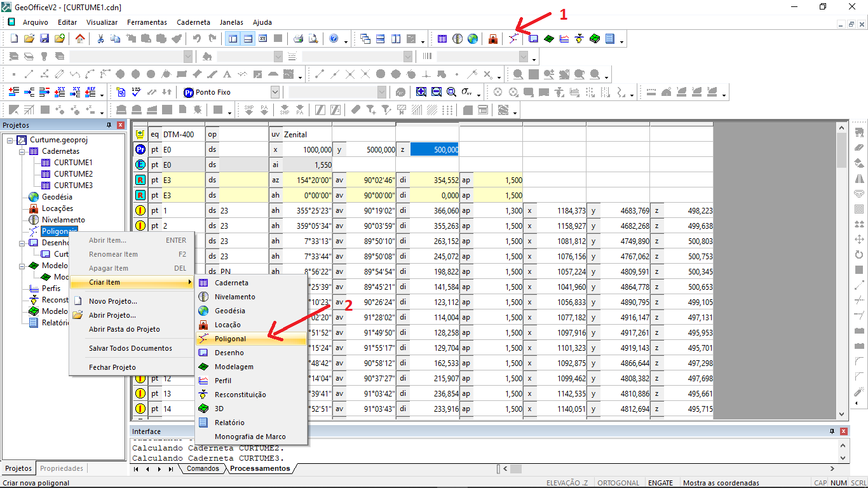Open the Ferramentas menu
Image resolution: width=868 pixels, height=488 pixels.
pos(147,22)
